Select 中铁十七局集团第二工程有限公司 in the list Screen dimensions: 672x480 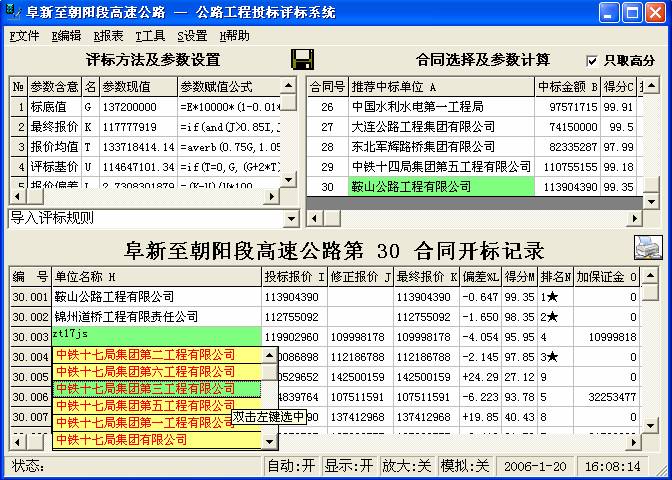[157, 355]
